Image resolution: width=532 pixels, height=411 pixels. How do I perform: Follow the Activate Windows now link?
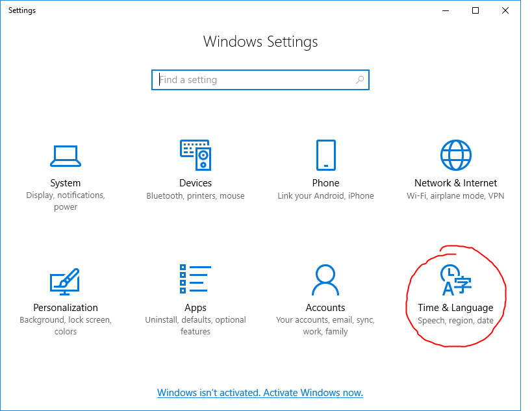[x=260, y=393]
